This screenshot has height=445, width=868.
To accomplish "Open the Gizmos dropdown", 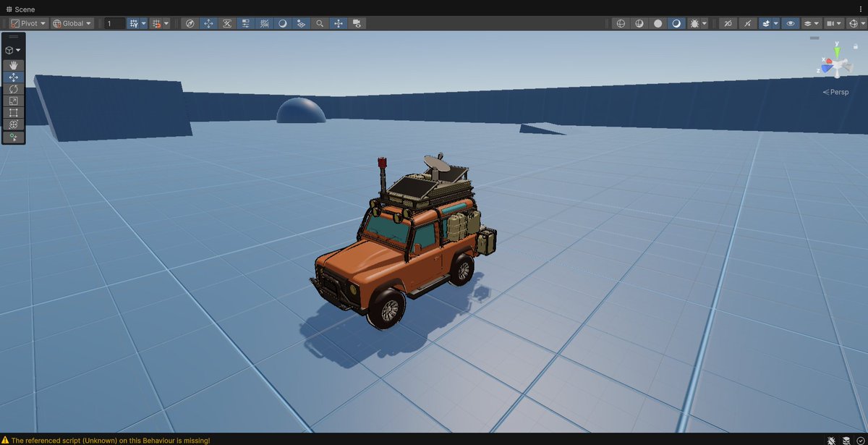I will pyautogui.click(x=856, y=23).
